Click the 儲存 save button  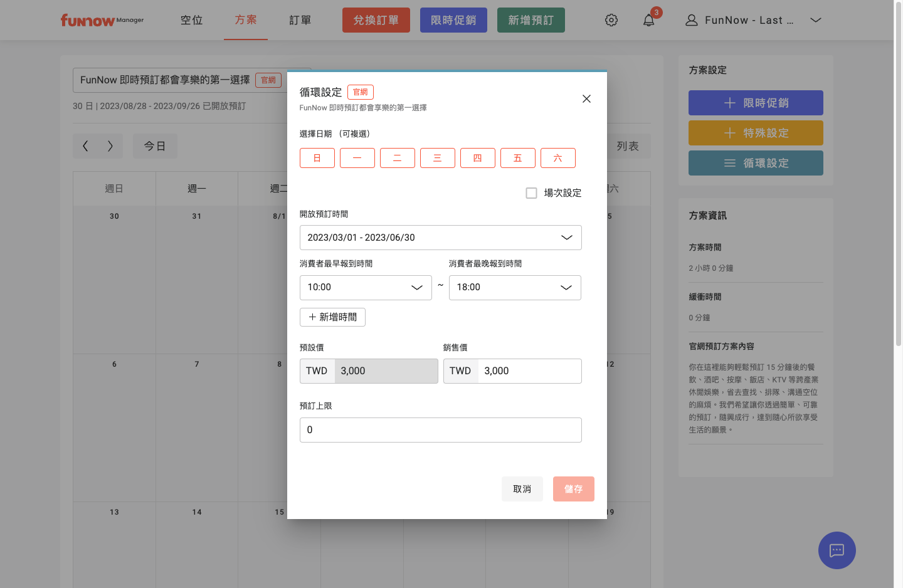point(574,489)
